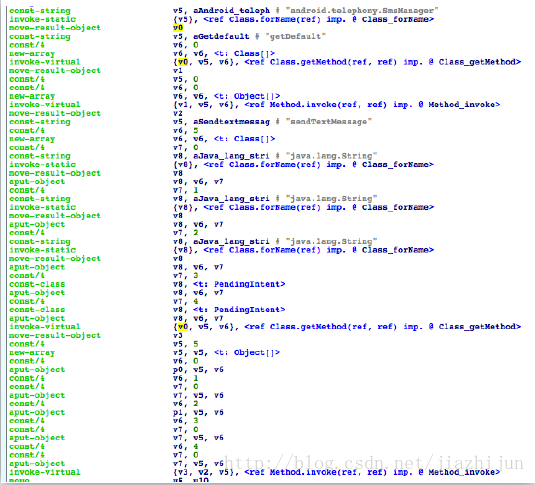Select the aput-object opcode on the p1 row
This screenshot has height=485, width=535.
(37, 412)
